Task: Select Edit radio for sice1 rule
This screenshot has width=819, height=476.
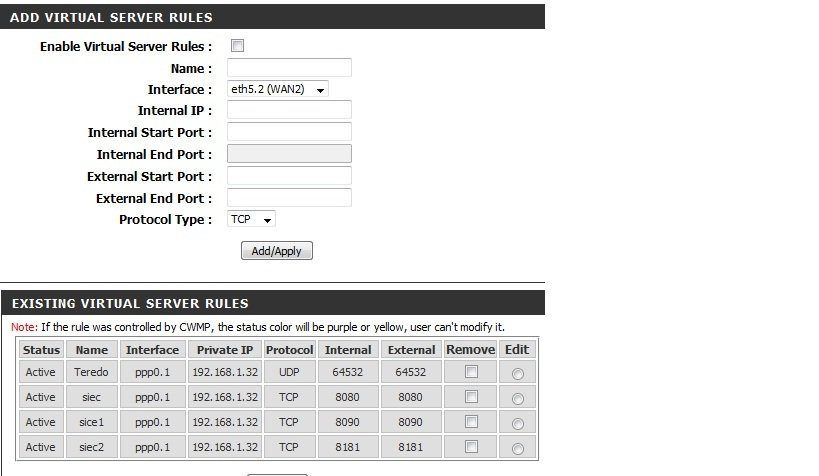Action: (x=518, y=424)
